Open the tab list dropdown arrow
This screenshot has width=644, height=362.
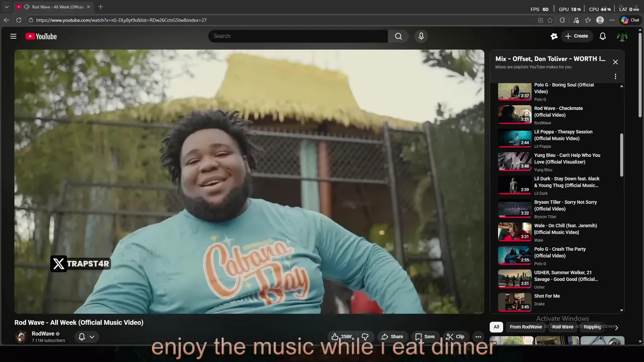click(7, 7)
